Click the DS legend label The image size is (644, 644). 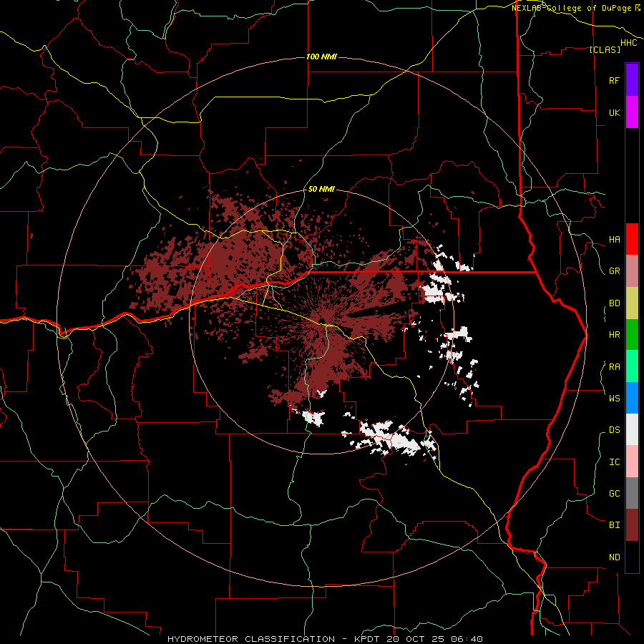click(614, 430)
